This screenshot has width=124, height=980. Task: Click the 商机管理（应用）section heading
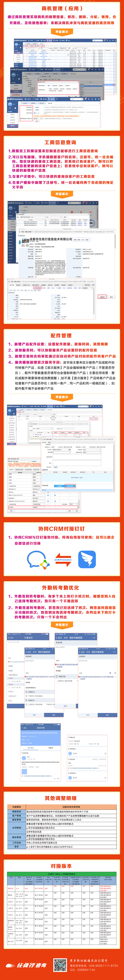tap(62, 8)
